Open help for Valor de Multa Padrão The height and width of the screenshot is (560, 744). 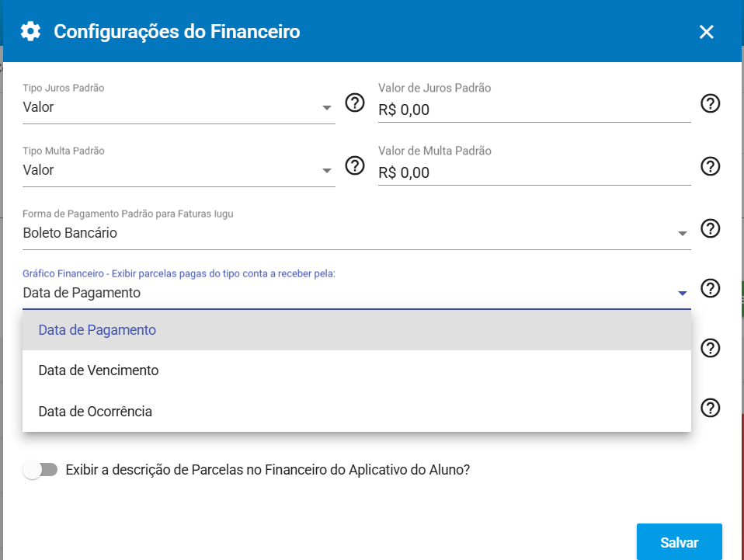[710, 166]
